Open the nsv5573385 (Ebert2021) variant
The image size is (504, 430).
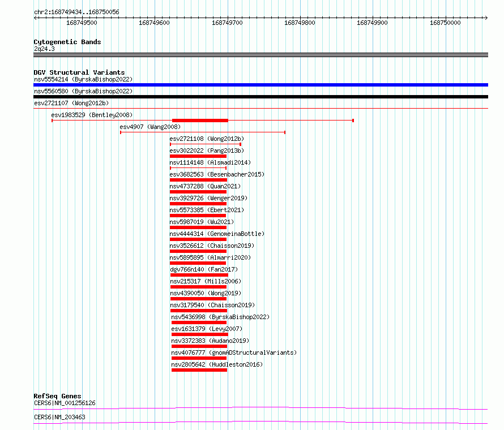tap(207, 210)
